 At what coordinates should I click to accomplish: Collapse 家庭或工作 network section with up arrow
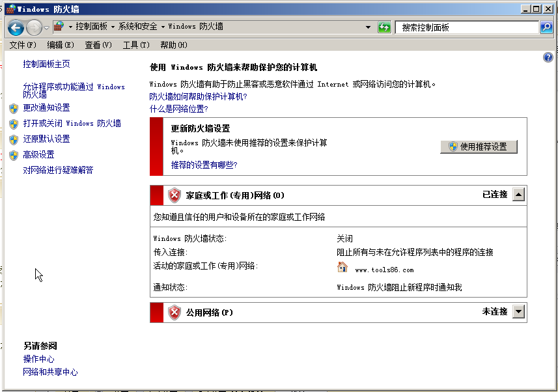518,195
